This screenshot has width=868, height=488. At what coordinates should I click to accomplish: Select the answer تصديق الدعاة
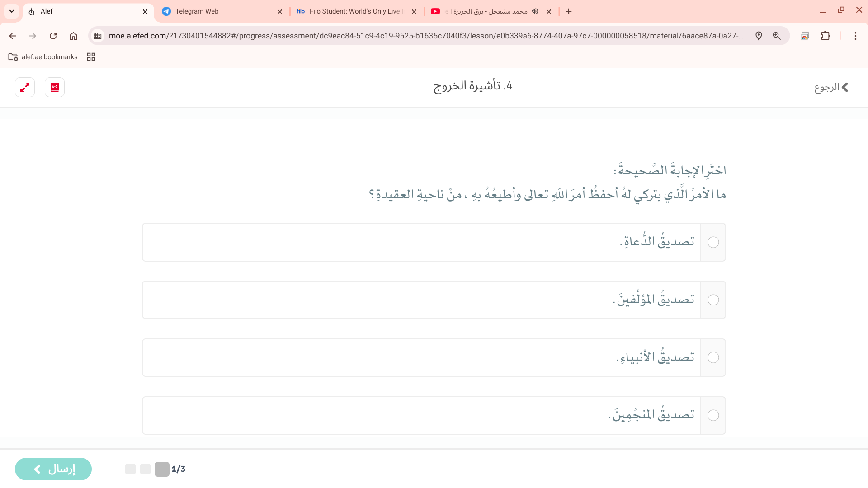point(713,242)
